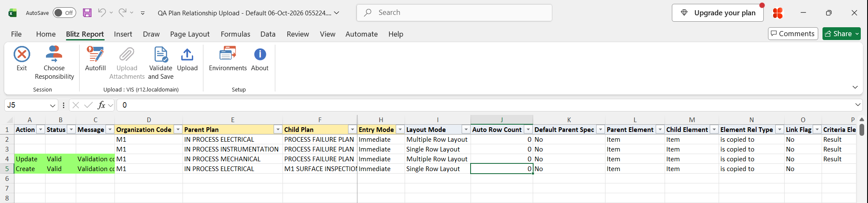Select column J header

point(502,120)
